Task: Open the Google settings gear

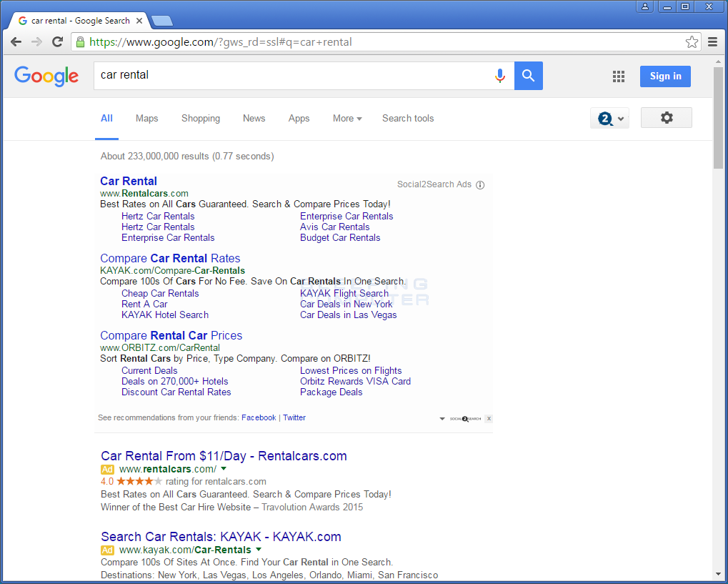Action: [x=667, y=117]
